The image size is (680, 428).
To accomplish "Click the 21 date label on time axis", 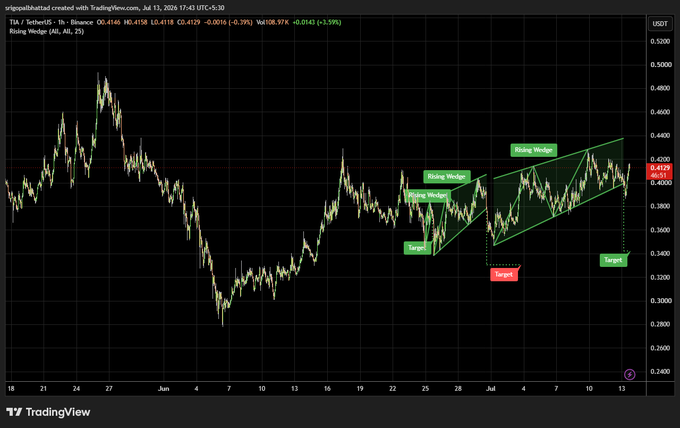I will coord(43,389).
